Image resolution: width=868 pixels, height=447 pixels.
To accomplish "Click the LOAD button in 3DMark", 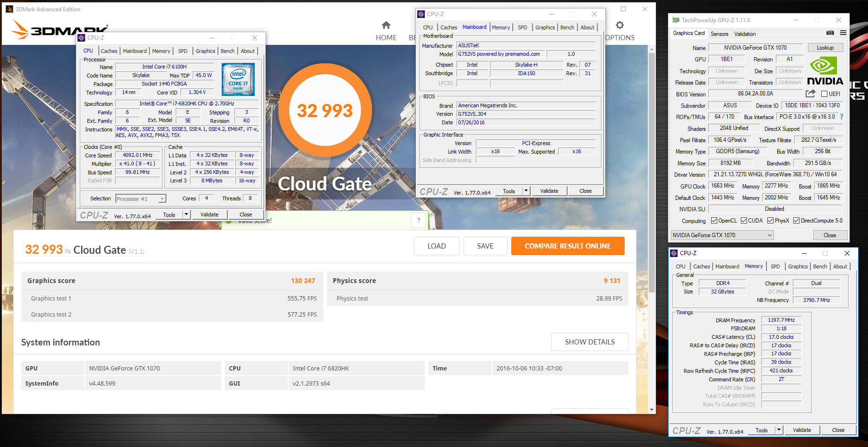I will pos(437,246).
